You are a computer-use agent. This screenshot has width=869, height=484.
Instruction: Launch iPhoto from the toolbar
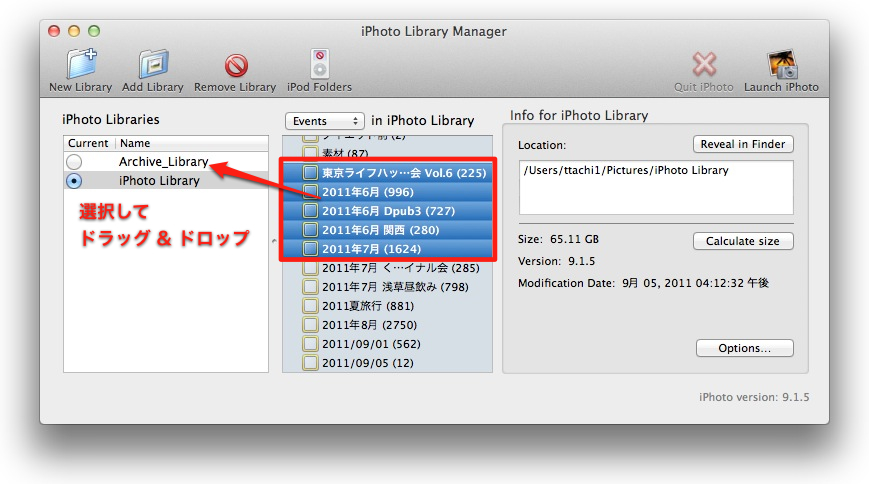(x=781, y=64)
